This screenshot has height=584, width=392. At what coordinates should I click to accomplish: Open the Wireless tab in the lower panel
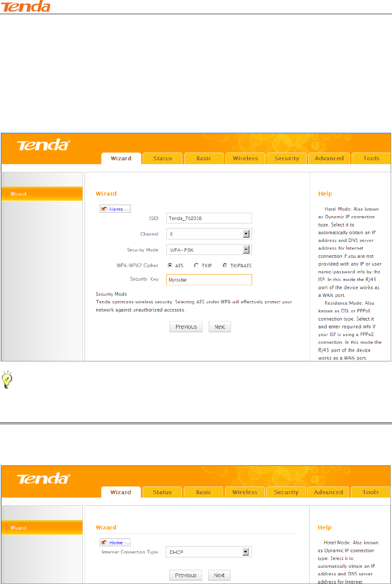tap(245, 492)
